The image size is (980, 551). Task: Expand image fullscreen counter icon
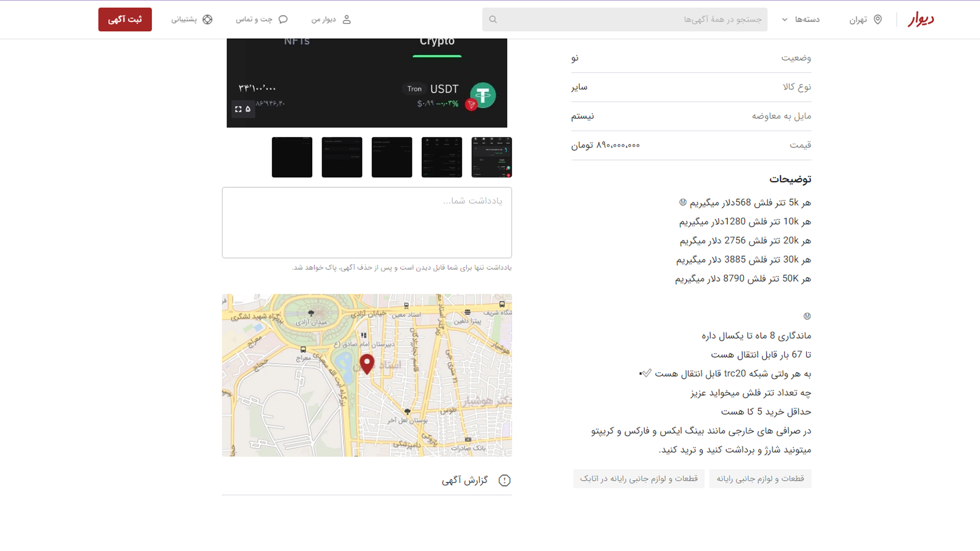click(243, 109)
